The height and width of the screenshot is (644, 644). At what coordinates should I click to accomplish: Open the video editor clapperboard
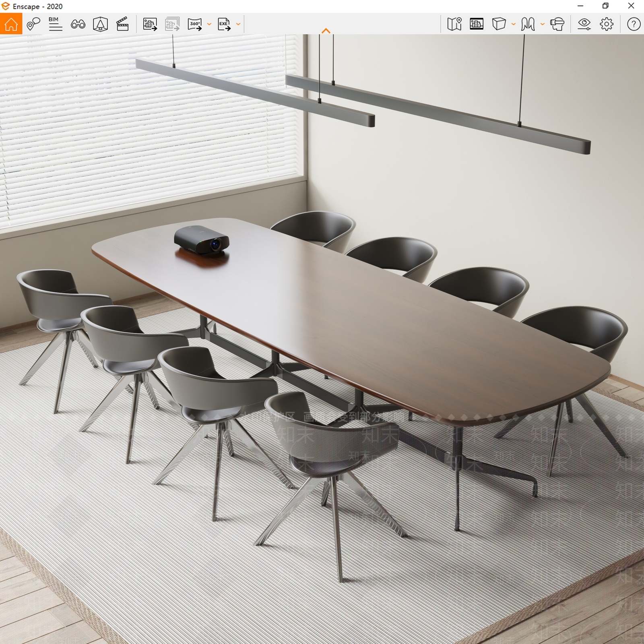click(x=122, y=24)
